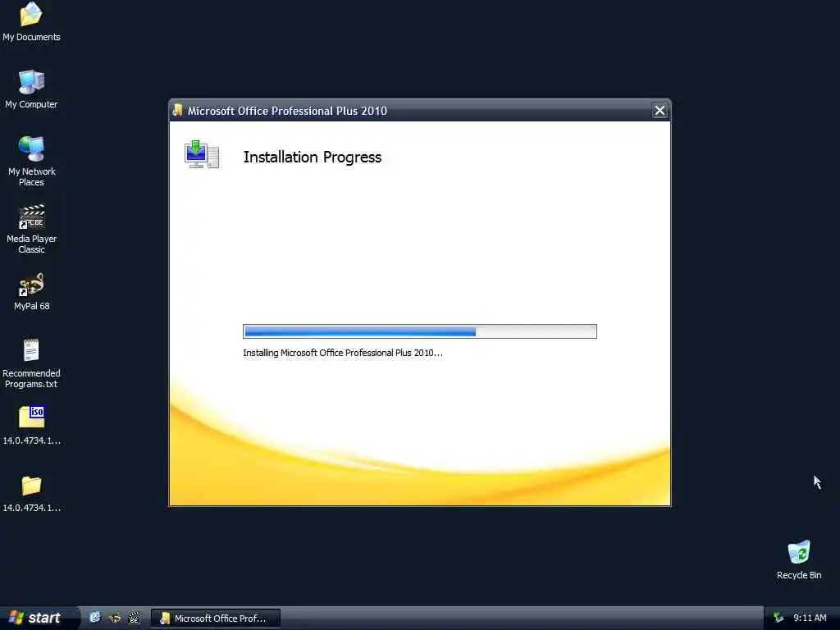This screenshot has height=630, width=840.
Task: Select the ISO image file icon
Action: click(31, 426)
